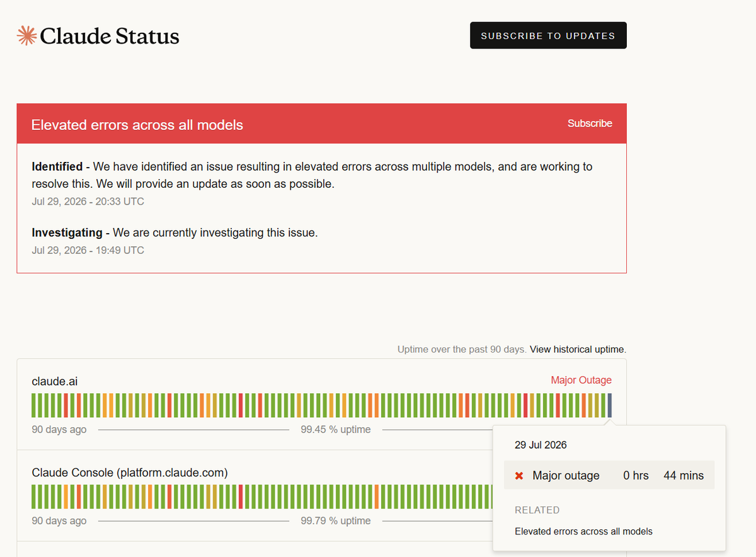Viewport: 756px width, 557px height.
Task: Click the first bar of Claude Console uptime
Action: (x=34, y=497)
